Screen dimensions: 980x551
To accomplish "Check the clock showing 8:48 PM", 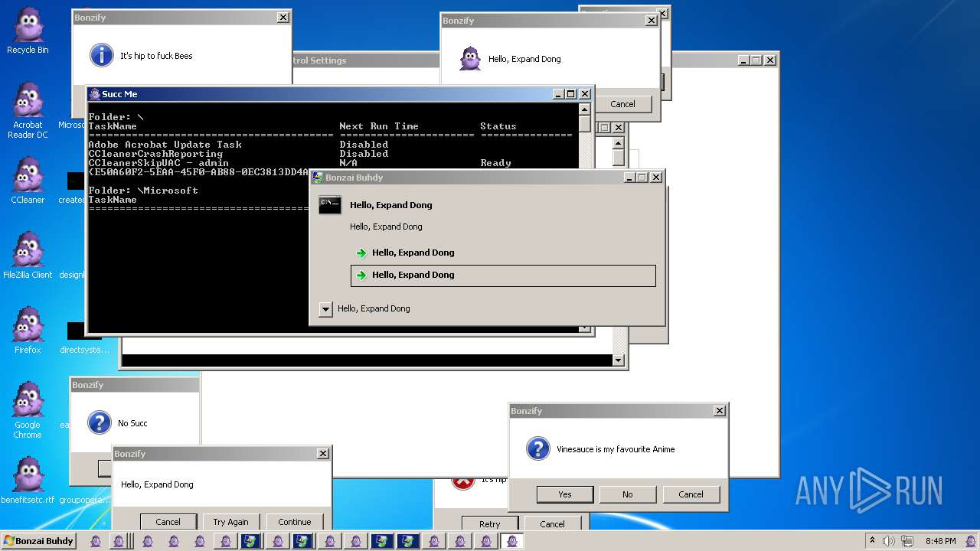I will click(x=941, y=541).
